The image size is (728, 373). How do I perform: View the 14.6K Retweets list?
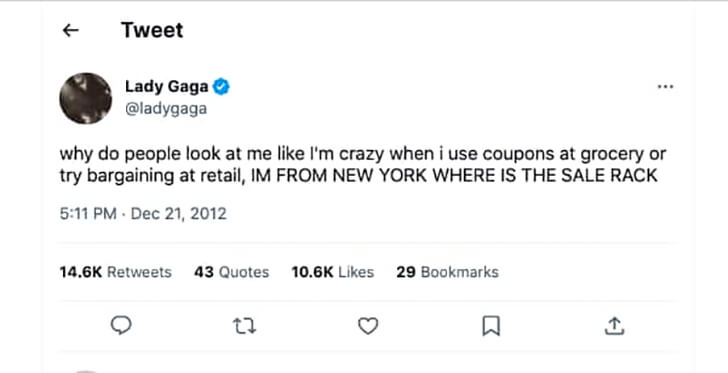point(116,272)
